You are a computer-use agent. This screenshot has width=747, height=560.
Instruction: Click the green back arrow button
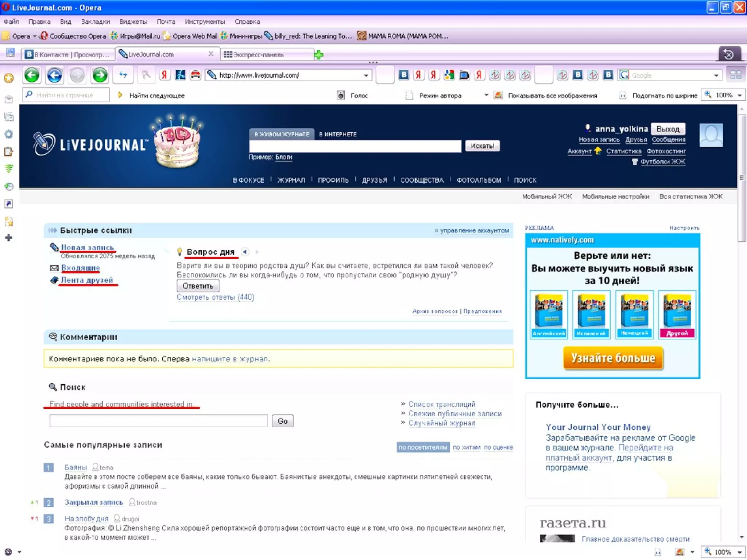point(32,75)
